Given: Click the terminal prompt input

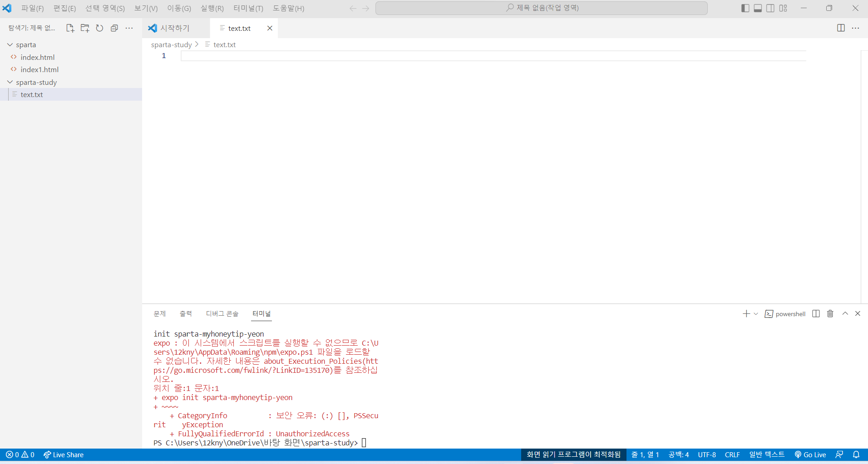Looking at the screenshot, I should point(364,443).
